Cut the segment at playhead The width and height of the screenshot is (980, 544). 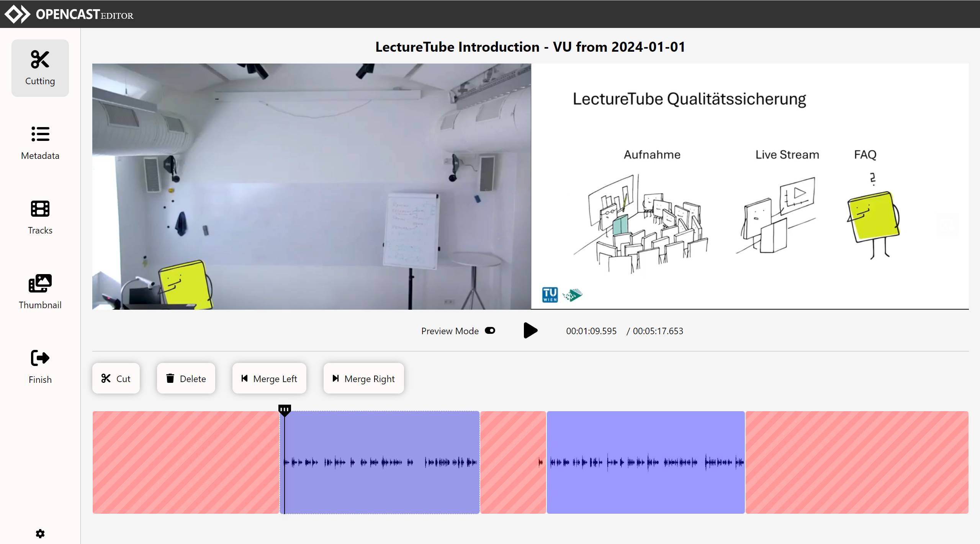click(116, 378)
